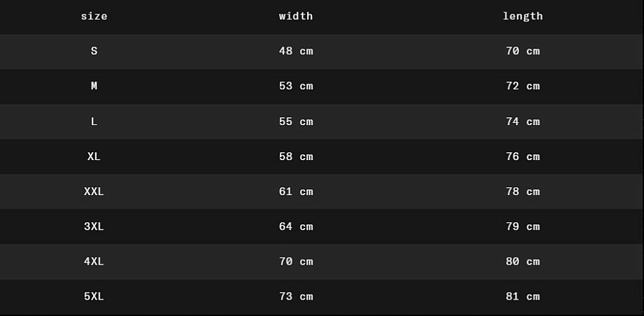
Task: Click the 48 cm width value
Action: 296,51
